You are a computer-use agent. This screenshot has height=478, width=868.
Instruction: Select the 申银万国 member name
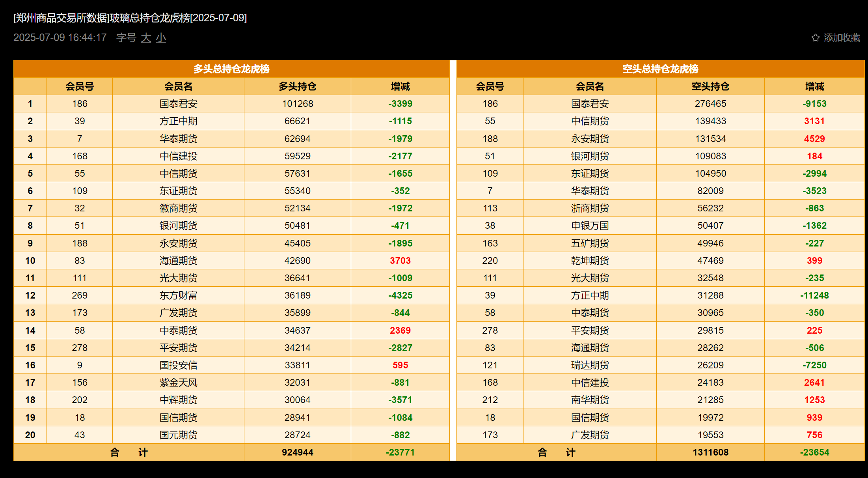[x=590, y=226]
